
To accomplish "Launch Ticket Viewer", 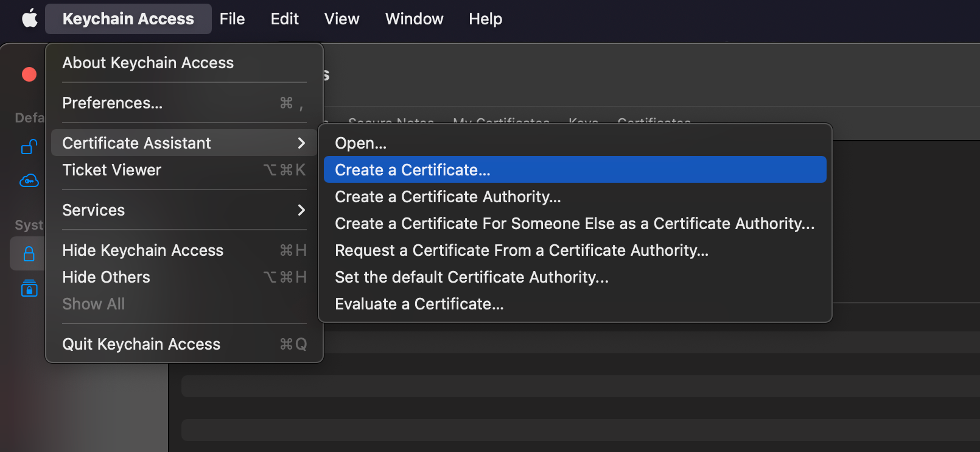I will (184, 170).
